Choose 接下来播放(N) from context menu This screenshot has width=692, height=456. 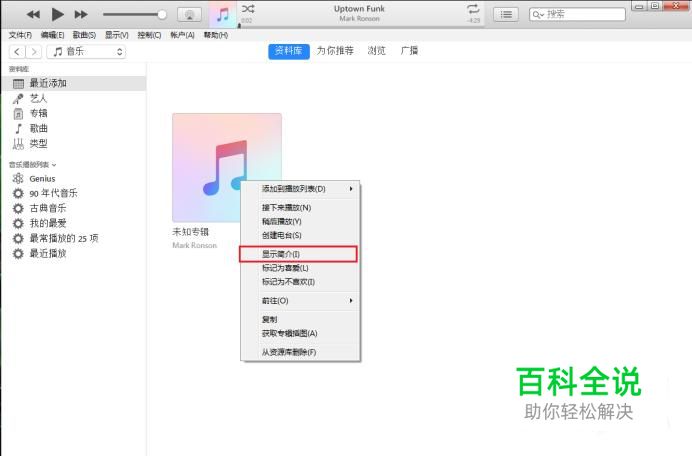coord(300,207)
